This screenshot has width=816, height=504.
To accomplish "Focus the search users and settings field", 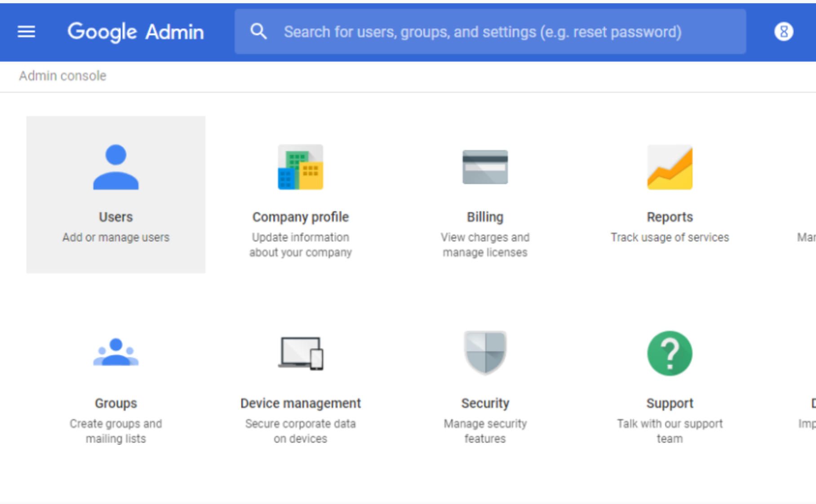I will pos(490,32).
